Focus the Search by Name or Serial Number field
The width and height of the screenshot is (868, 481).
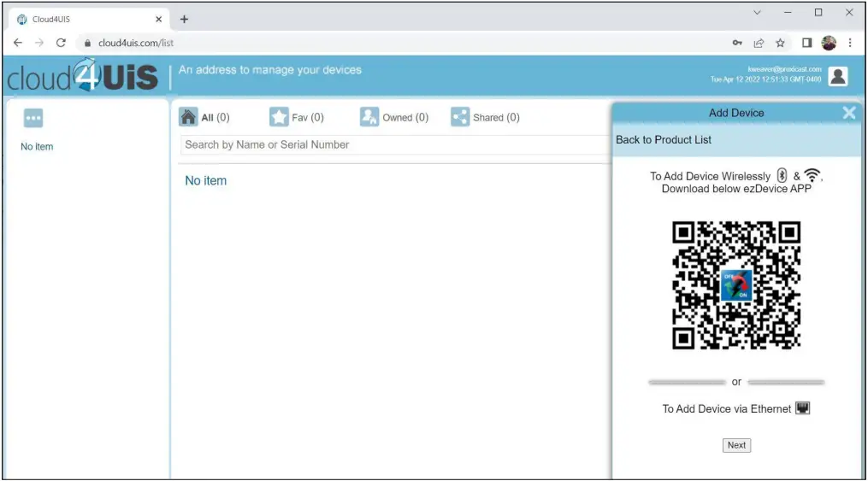click(395, 145)
